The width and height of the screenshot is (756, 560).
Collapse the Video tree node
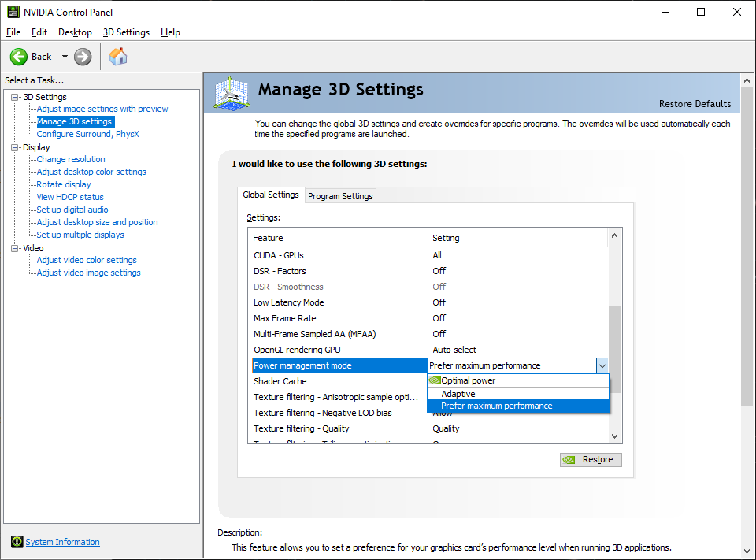15,248
